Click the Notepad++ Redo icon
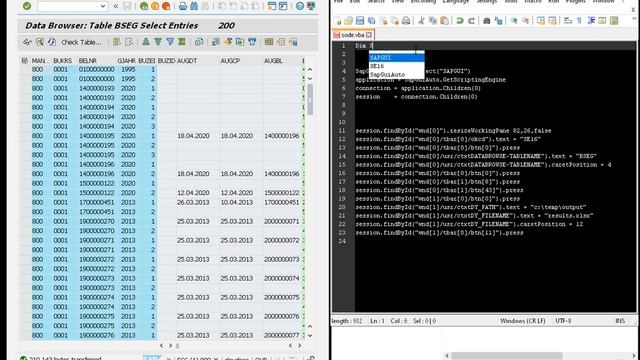640x360 pixels. [x=471, y=20]
